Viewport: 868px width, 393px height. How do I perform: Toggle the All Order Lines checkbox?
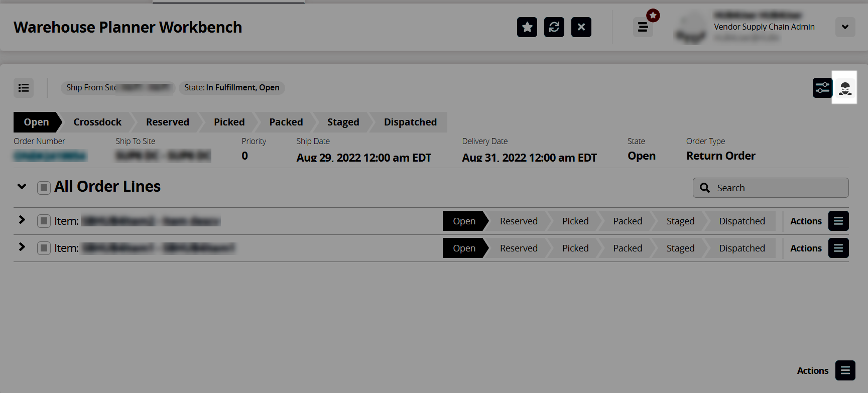pyautogui.click(x=44, y=188)
